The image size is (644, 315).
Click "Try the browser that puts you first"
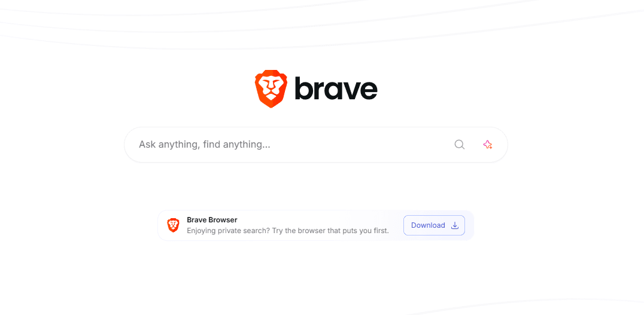pyautogui.click(x=330, y=231)
